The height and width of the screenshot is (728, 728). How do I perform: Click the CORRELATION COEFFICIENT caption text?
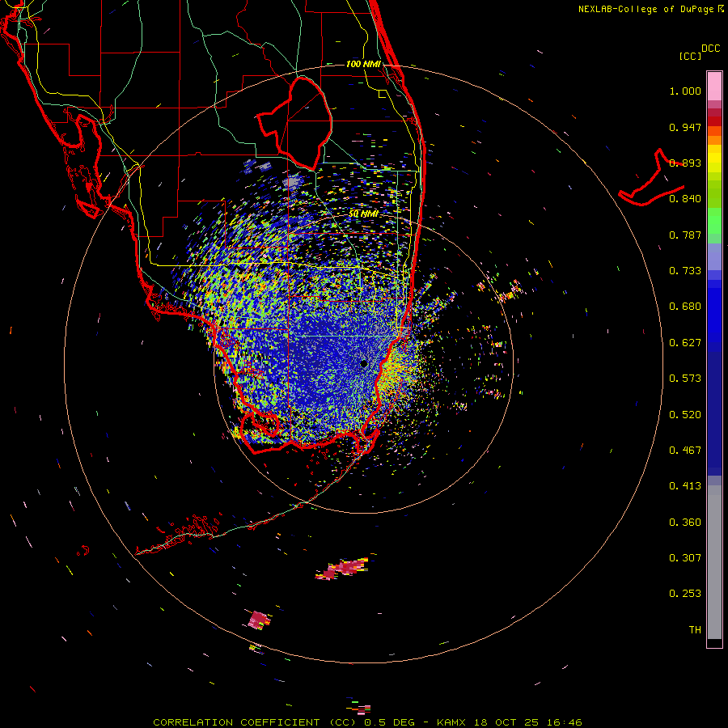pyautogui.click(x=236, y=722)
